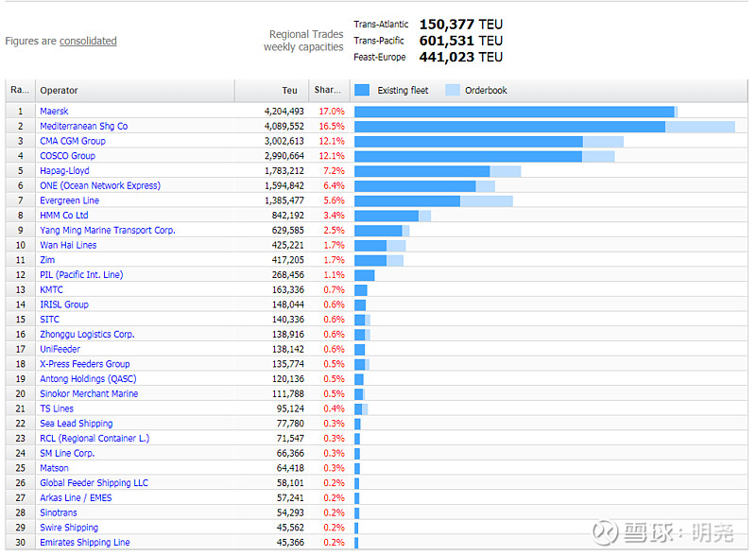Select PIL's 1.1% share value

pyautogui.click(x=335, y=274)
